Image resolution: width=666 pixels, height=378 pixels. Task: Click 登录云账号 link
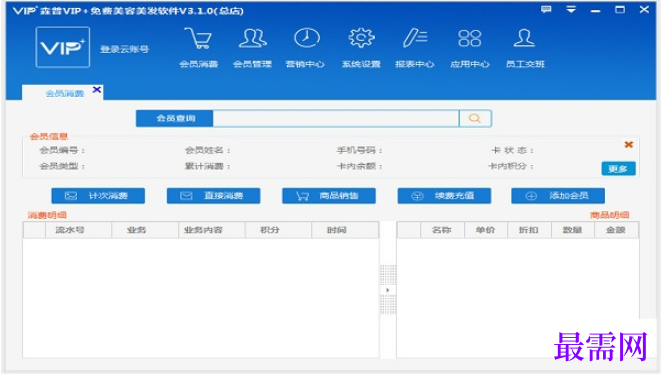[x=124, y=49]
